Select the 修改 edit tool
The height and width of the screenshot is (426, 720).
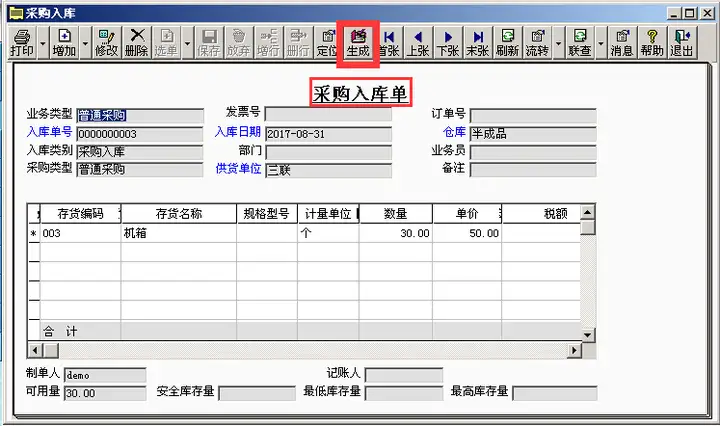coord(107,43)
